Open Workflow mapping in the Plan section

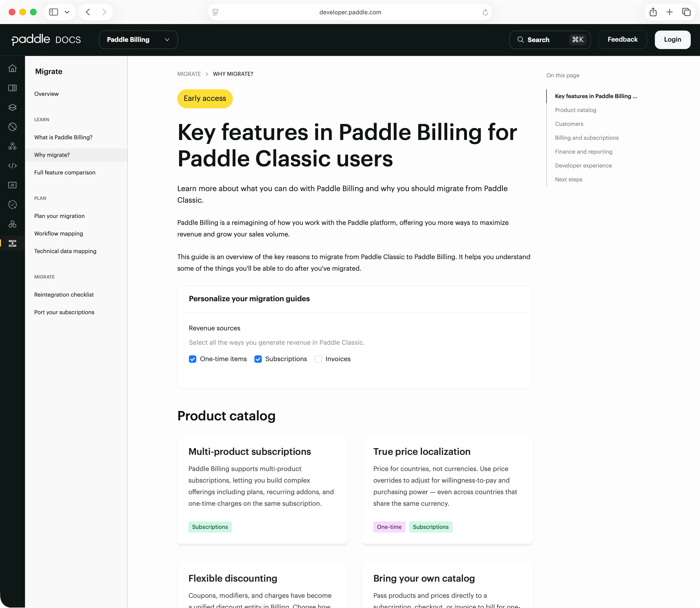(58, 233)
